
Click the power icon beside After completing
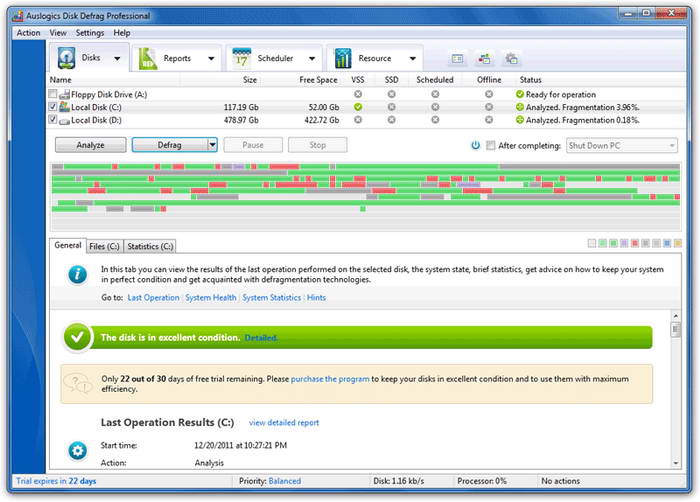click(x=475, y=145)
